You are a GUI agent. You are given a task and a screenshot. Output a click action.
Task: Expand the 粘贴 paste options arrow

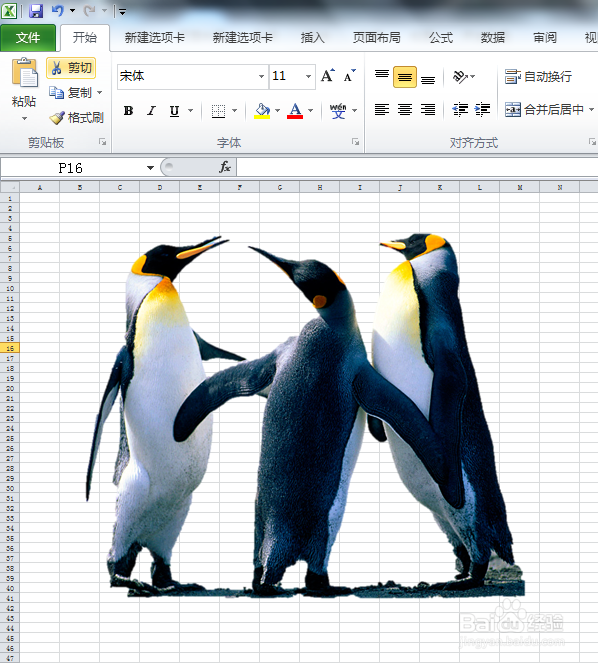24,118
